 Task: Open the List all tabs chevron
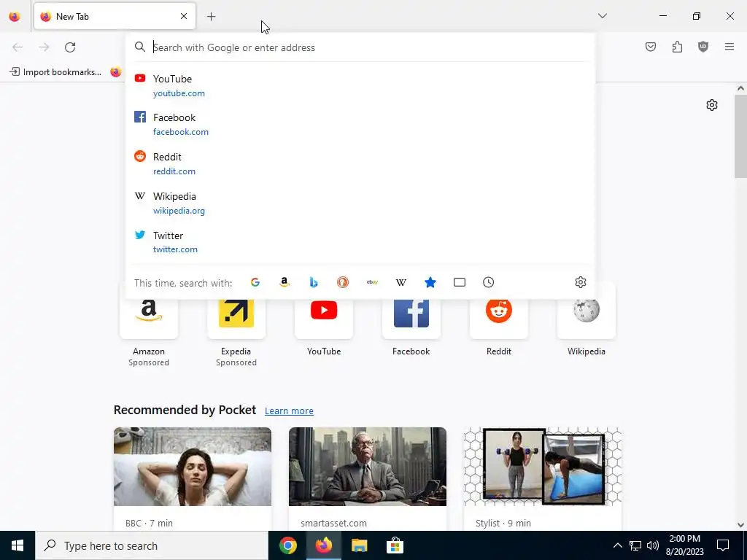tap(602, 16)
